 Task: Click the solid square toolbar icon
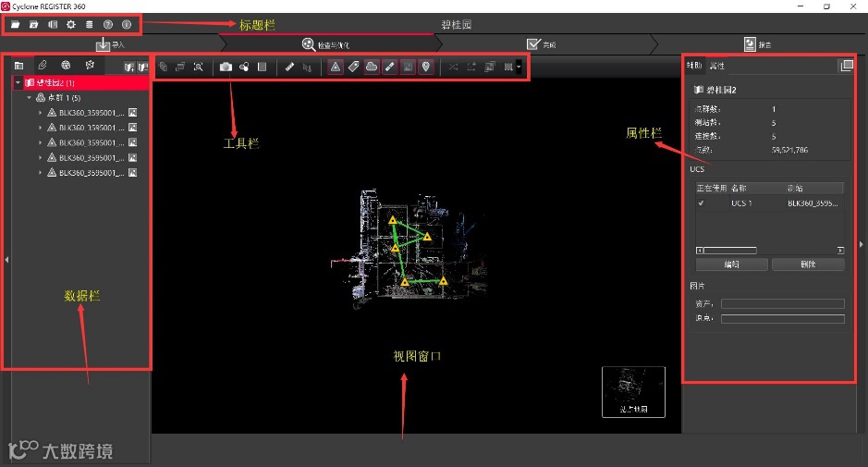pos(263,67)
